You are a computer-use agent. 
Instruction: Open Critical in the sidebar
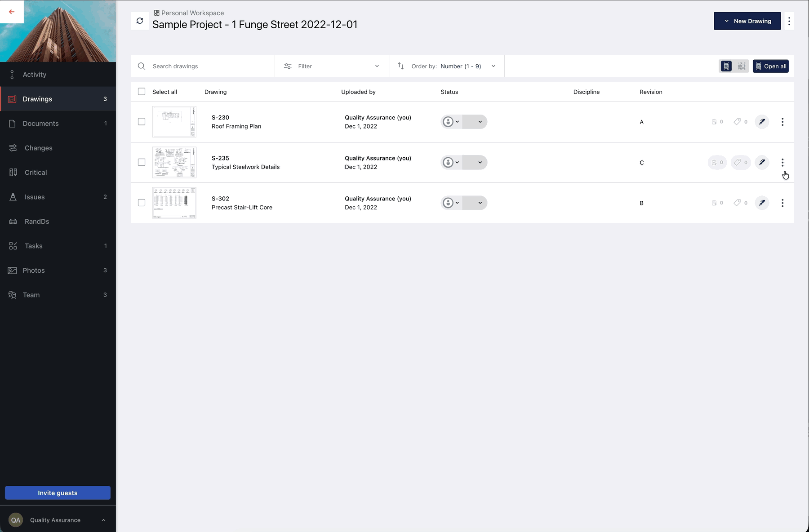[58, 173]
